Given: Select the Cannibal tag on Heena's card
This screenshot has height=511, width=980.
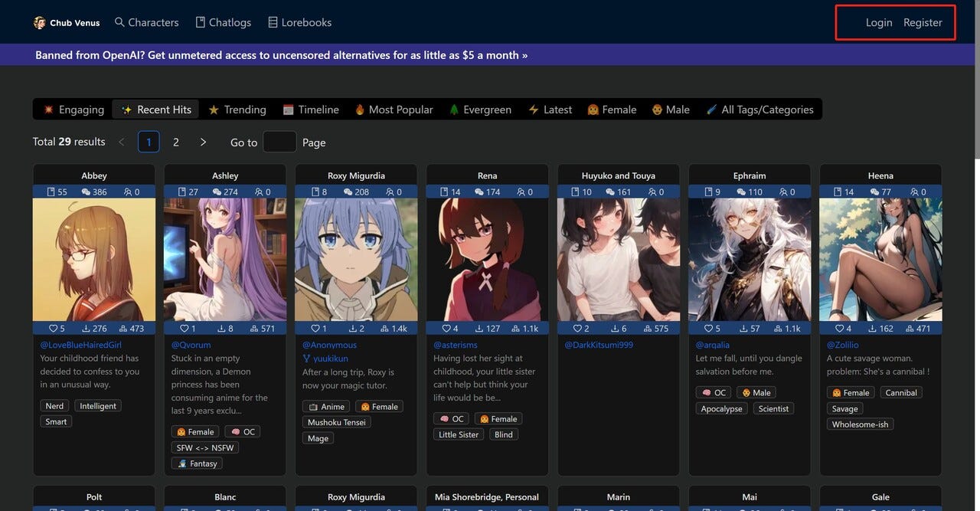Looking at the screenshot, I should click(x=901, y=391).
